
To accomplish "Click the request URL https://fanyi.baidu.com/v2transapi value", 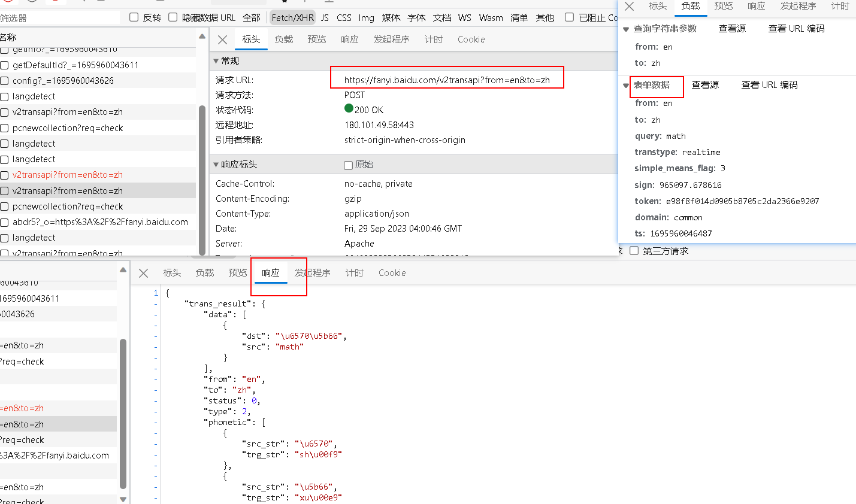I will coord(447,80).
